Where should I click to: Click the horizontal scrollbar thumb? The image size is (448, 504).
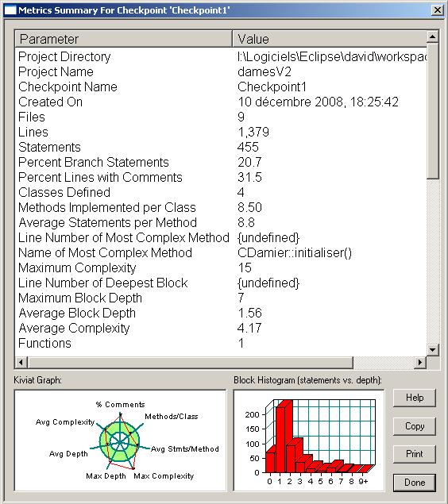(x=191, y=362)
